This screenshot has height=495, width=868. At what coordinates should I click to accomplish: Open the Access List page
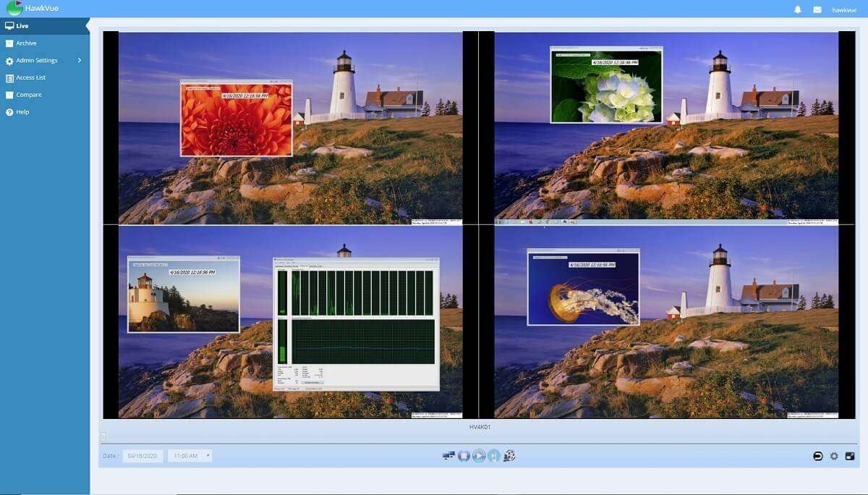30,77
